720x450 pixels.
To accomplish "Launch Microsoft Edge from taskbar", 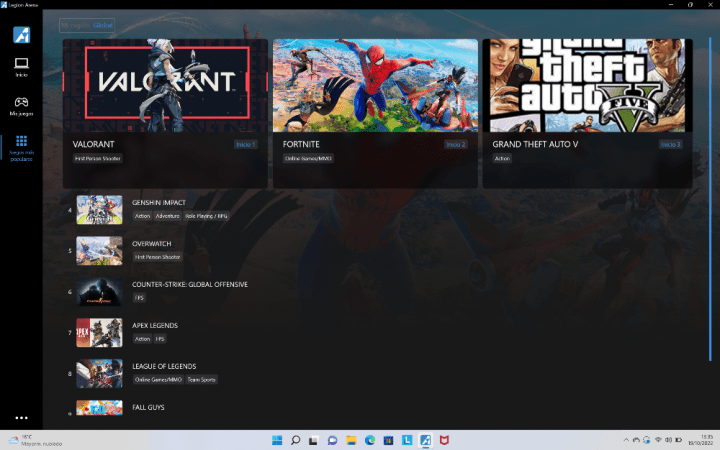I will [370, 440].
